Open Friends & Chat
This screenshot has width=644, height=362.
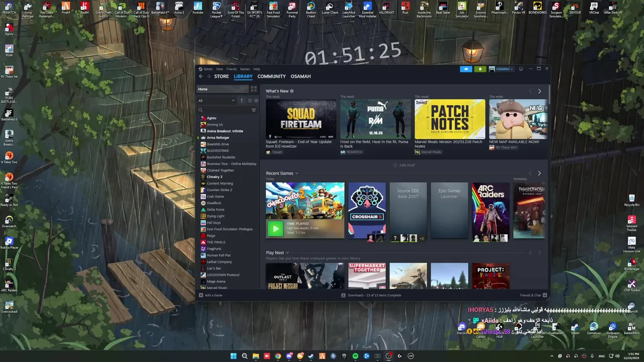pos(532,295)
